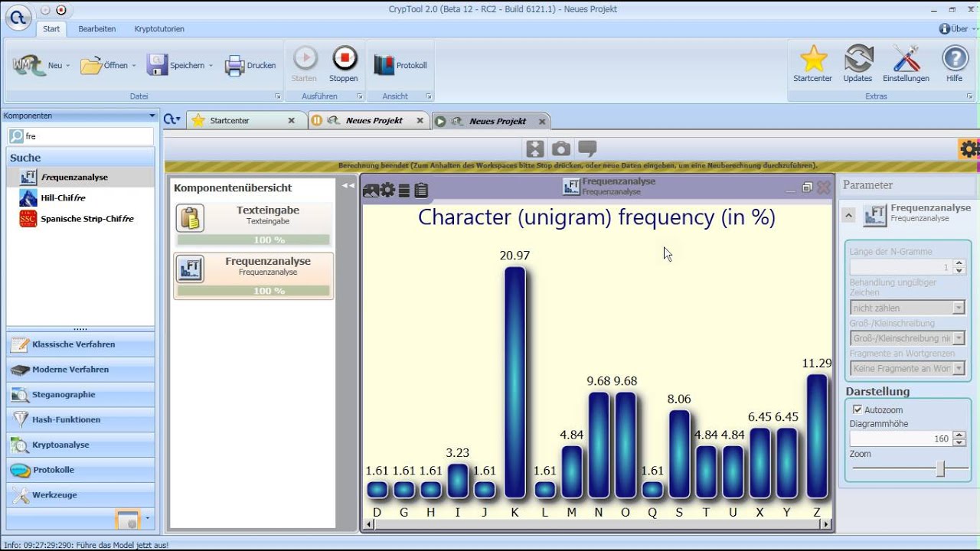Viewport: 980px width, 551px height.
Task: Click the Stoppen execution icon
Action: [345, 59]
